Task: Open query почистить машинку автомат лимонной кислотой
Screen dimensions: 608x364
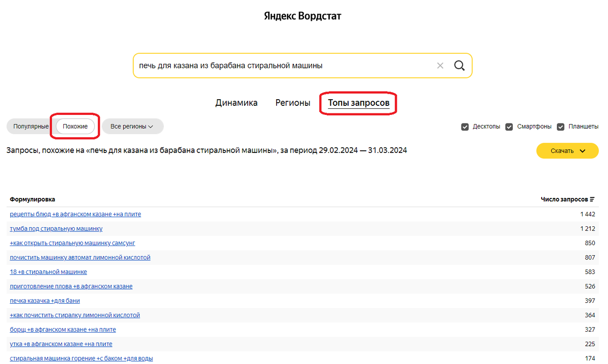Action: 80,258
